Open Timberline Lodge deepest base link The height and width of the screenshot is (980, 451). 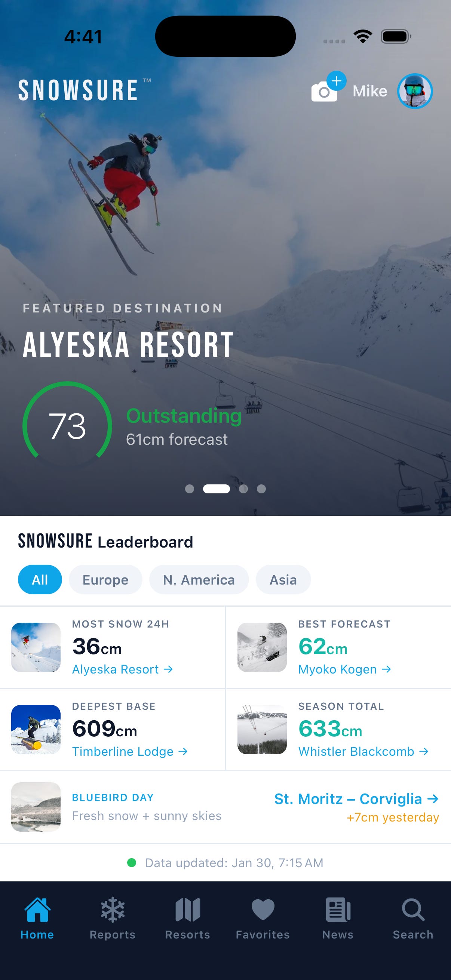click(x=130, y=751)
